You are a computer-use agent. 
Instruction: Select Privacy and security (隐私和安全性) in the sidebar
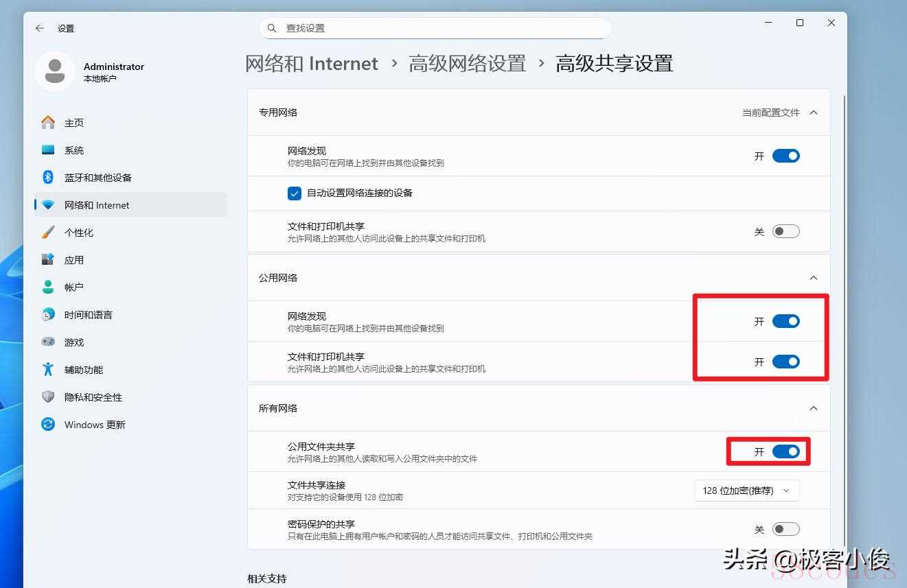93,397
